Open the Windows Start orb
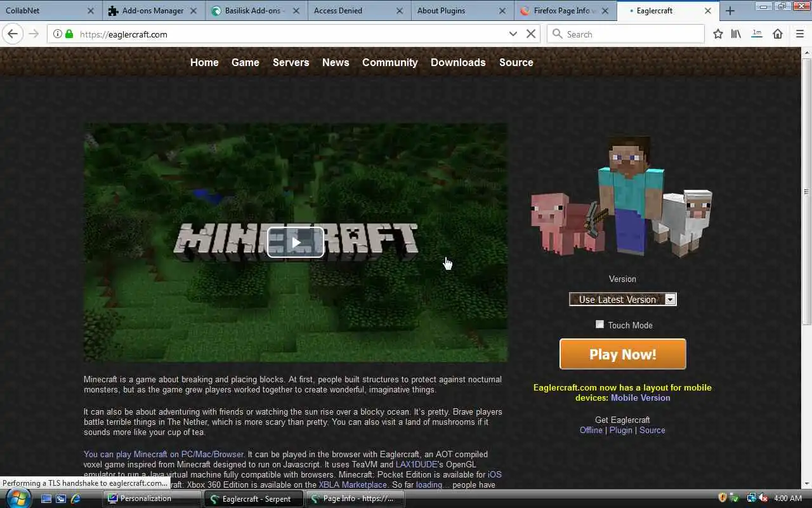The image size is (812, 508). click(18, 498)
